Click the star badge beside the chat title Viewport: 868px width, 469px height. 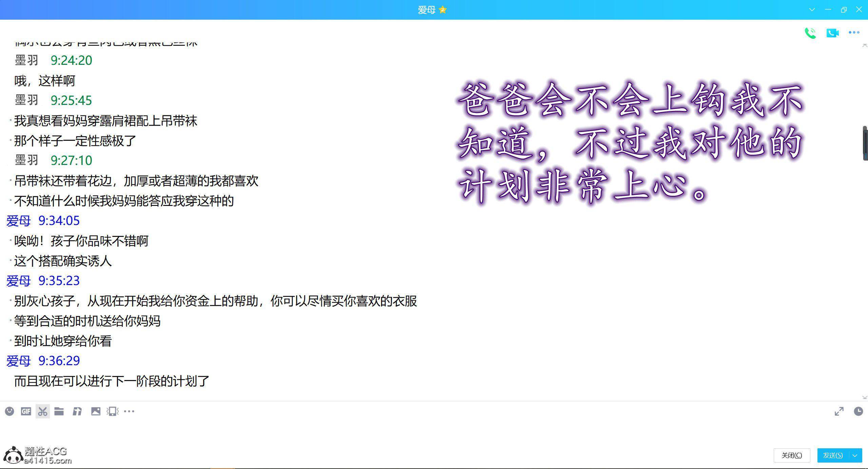point(442,10)
